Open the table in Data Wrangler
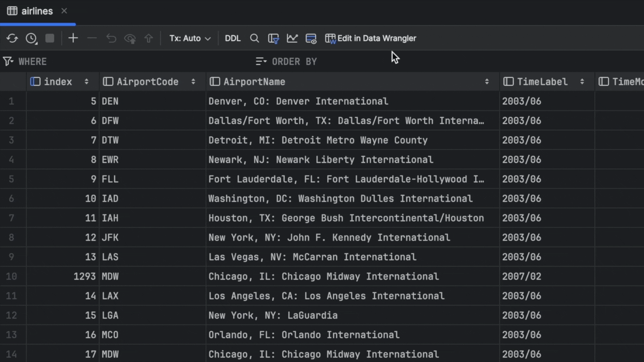The height and width of the screenshot is (362, 644). point(370,38)
